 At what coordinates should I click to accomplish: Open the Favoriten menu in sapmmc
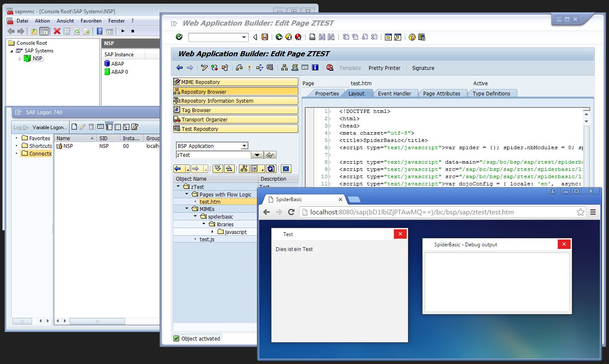click(x=91, y=20)
